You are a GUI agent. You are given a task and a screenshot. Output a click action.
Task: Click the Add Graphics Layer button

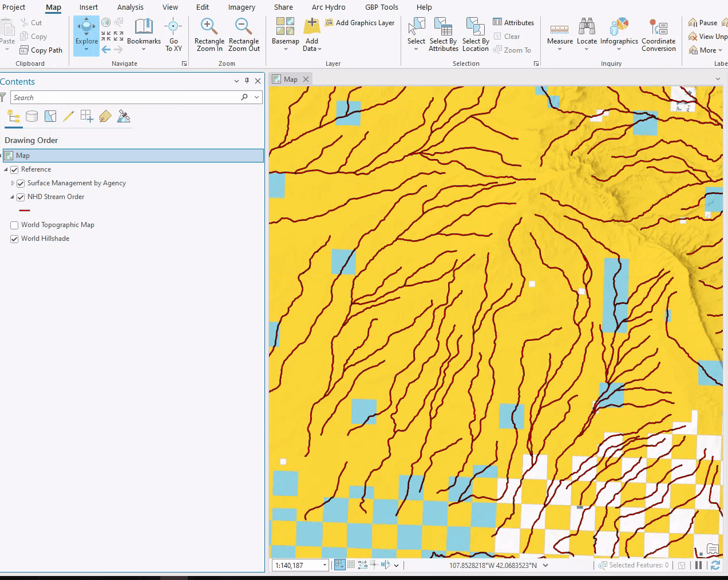point(360,22)
